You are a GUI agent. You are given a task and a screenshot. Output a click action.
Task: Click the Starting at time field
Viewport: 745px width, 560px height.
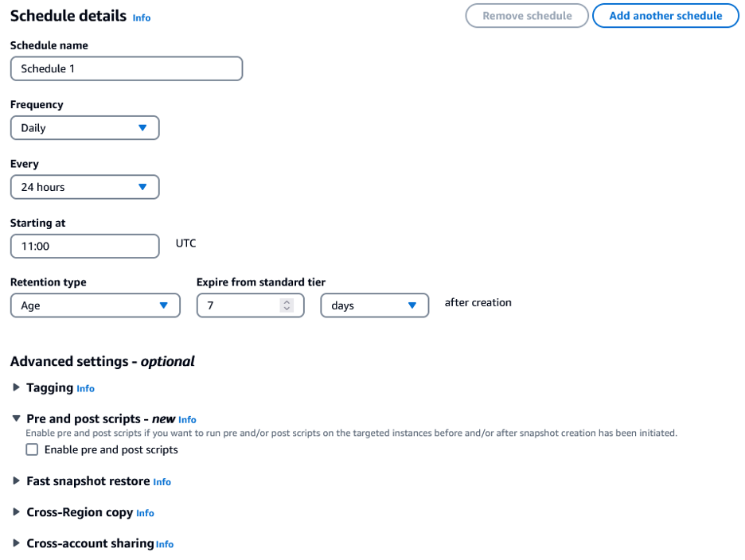(x=84, y=246)
